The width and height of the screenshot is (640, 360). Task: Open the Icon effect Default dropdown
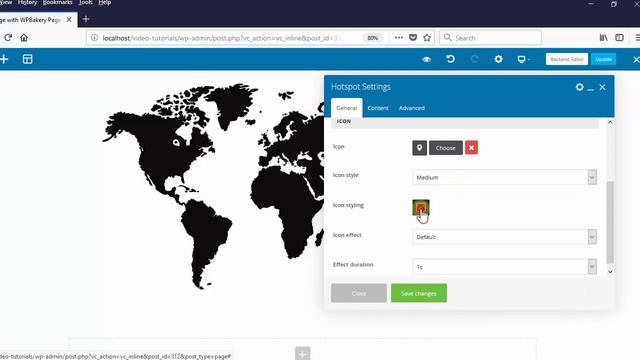pos(504,237)
